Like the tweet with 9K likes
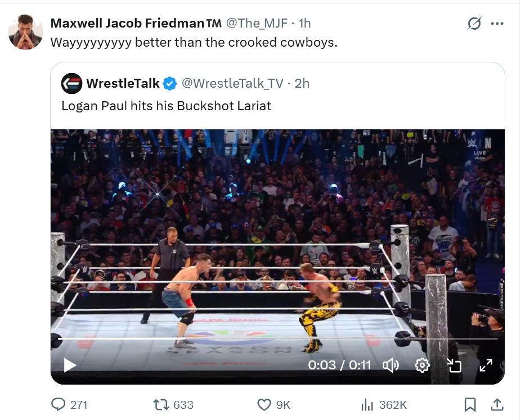 264,405
